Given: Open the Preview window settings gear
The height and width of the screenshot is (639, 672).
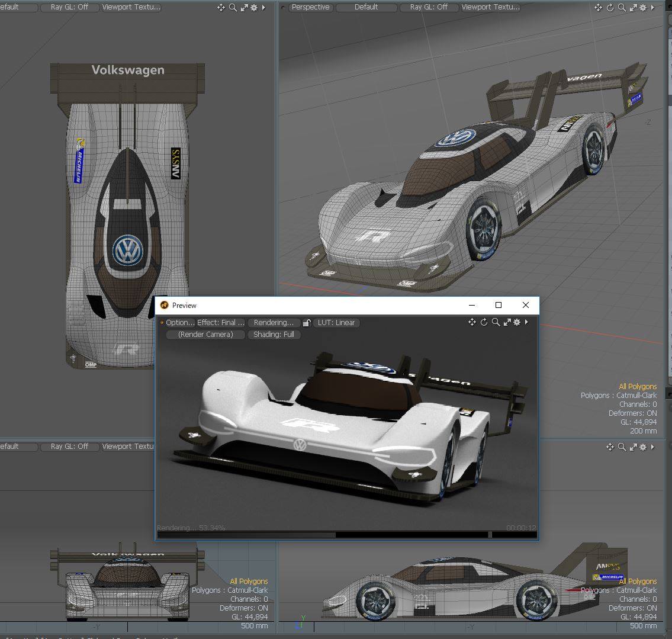Looking at the screenshot, I should (517, 322).
